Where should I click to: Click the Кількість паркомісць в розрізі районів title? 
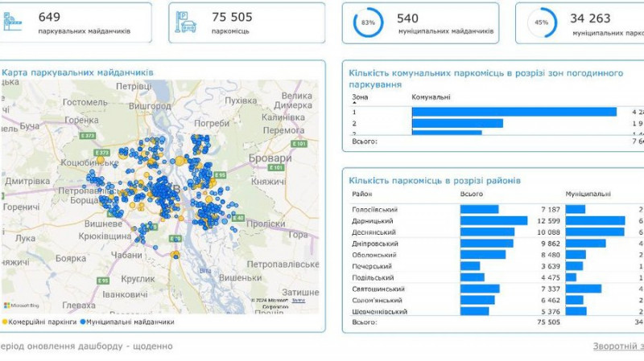[x=435, y=180]
